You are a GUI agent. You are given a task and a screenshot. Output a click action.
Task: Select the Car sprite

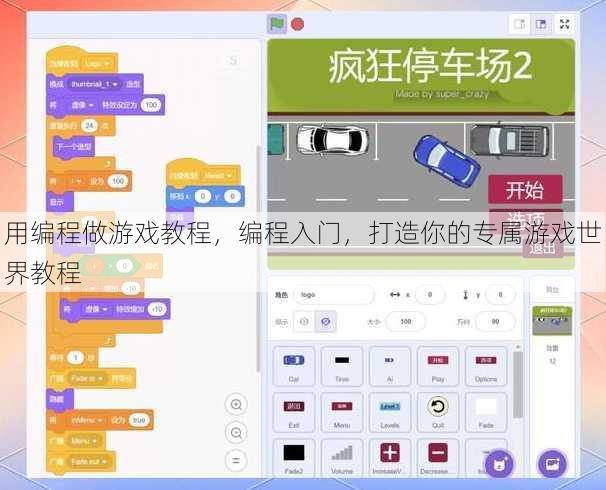click(294, 366)
